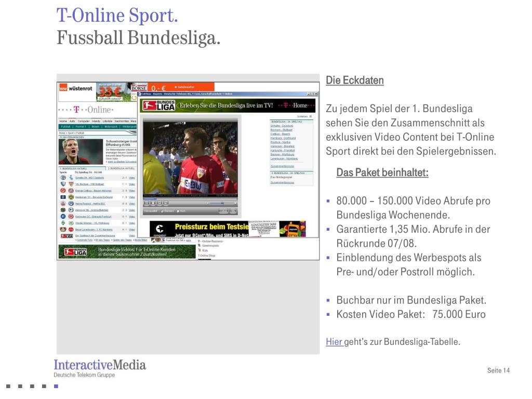Click the Bundesliga logo beside Zusammenfassung row
The height and width of the screenshot is (399, 532).
pyautogui.click(x=67, y=236)
